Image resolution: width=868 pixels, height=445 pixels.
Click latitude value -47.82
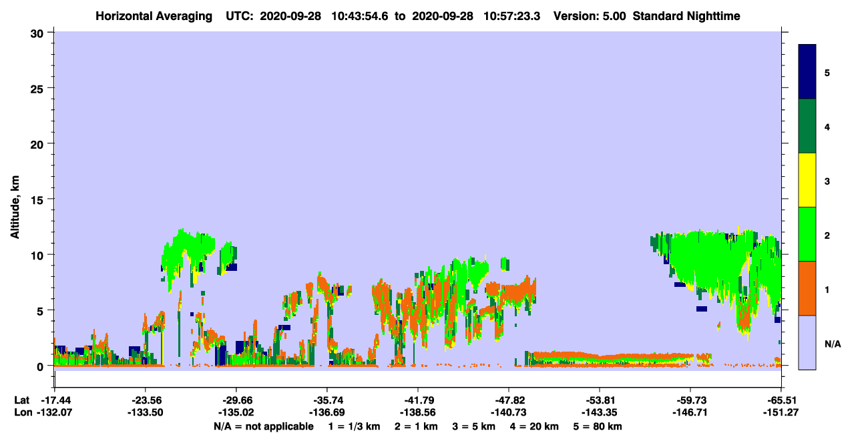pos(509,400)
